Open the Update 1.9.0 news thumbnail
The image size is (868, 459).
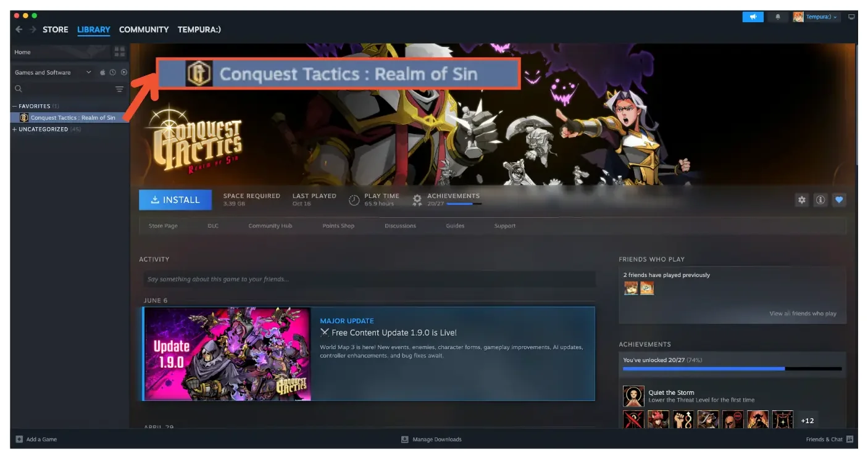tap(227, 354)
